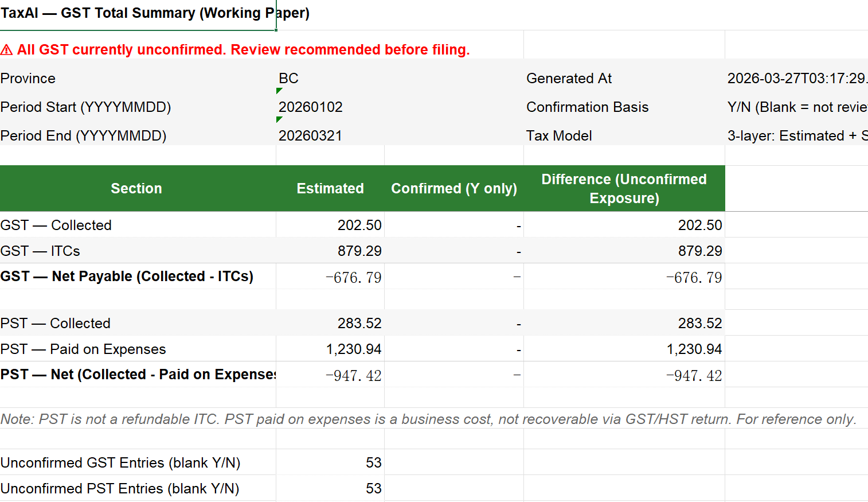Select the Tax Model description cell
The width and height of the screenshot is (868, 502).
click(797, 135)
